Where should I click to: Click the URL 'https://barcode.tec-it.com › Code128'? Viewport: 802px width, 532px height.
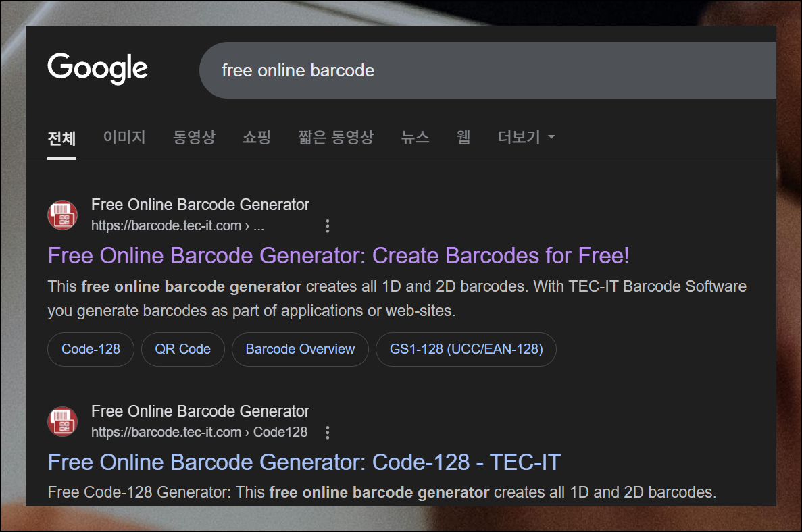point(199,432)
